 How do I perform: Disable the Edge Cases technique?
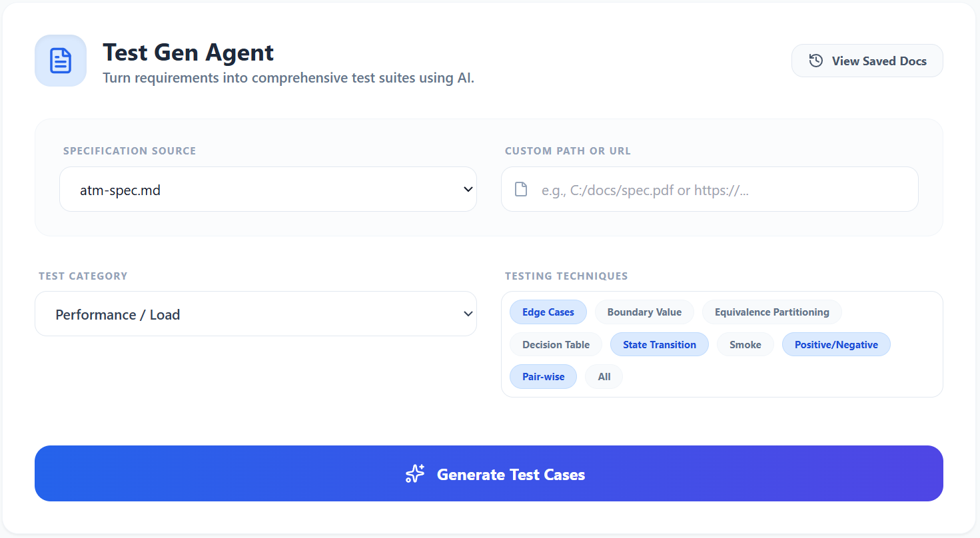pyautogui.click(x=548, y=312)
